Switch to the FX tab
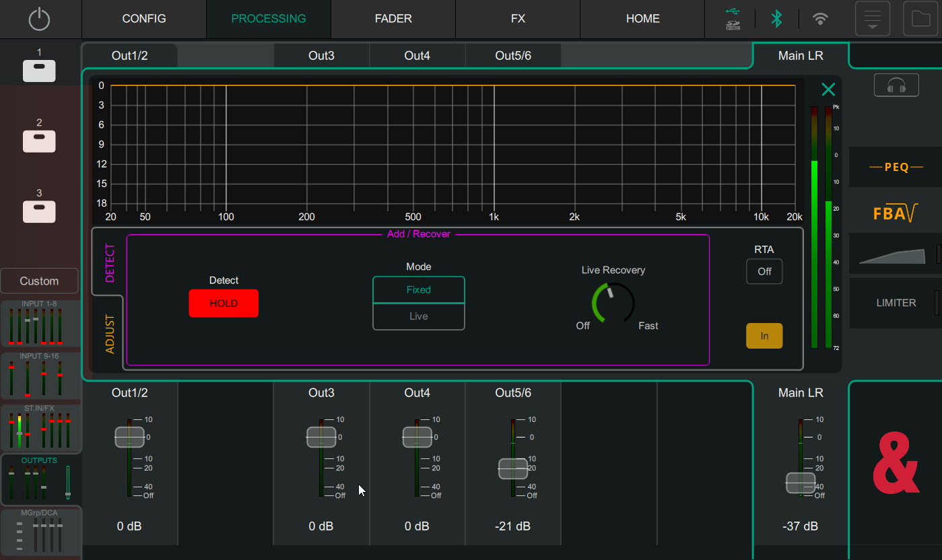 517,19
